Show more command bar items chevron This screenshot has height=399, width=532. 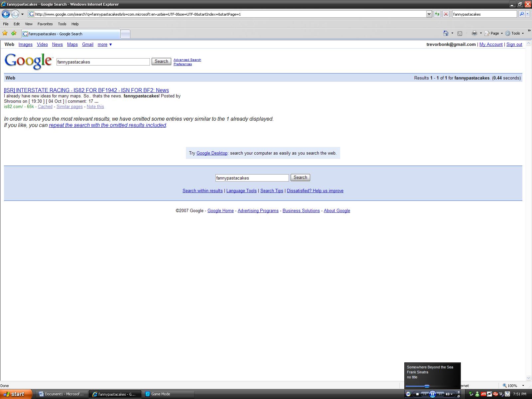coord(529,31)
